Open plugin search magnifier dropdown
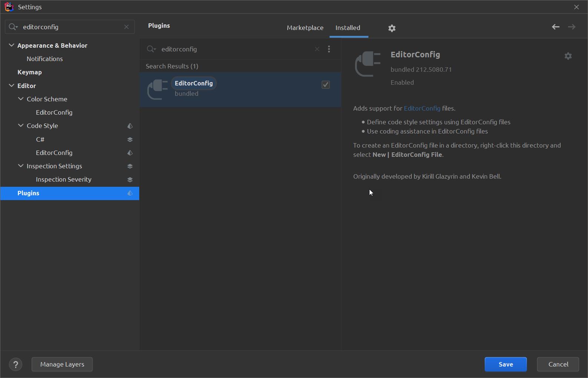Image resolution: width=588 pixels, height=378 pixels. (x=151, y=49)
